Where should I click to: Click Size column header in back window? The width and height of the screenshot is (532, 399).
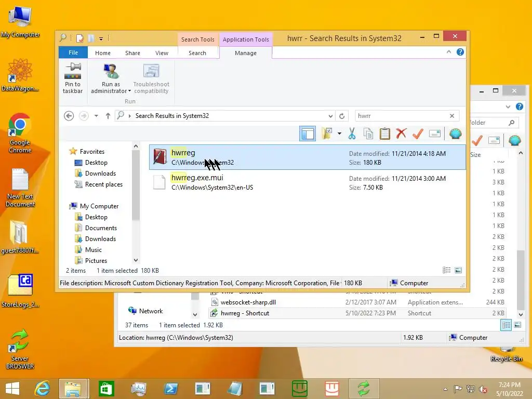pos(475,155)
